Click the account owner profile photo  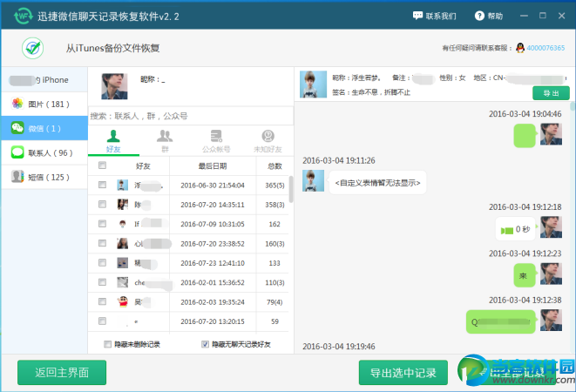pos(114,86)
